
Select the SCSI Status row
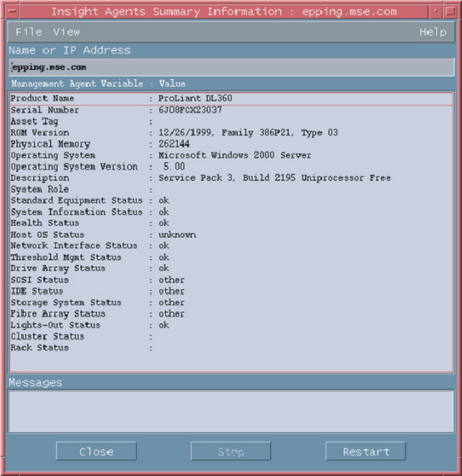point(231,279)
